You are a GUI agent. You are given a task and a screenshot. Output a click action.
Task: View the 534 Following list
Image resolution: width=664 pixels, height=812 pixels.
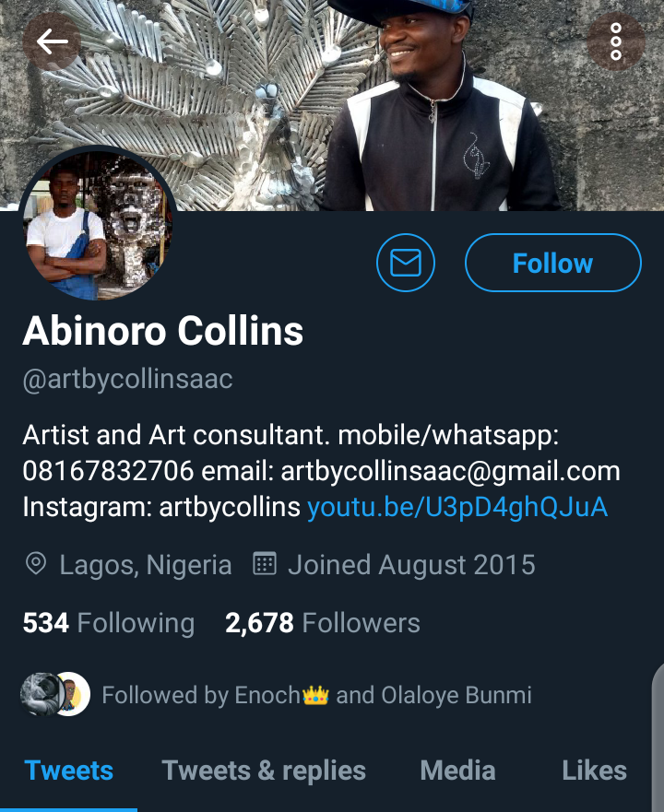108,623
